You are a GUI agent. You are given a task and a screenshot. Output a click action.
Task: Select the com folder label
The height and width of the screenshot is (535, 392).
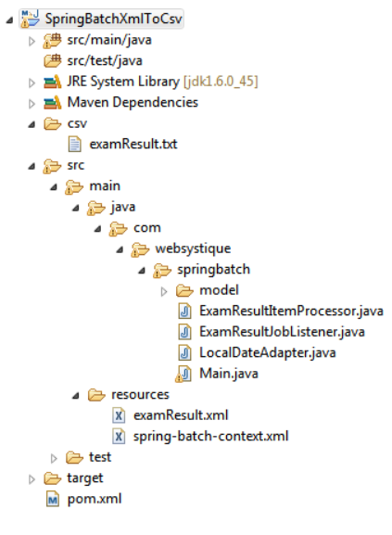(147, 228)
